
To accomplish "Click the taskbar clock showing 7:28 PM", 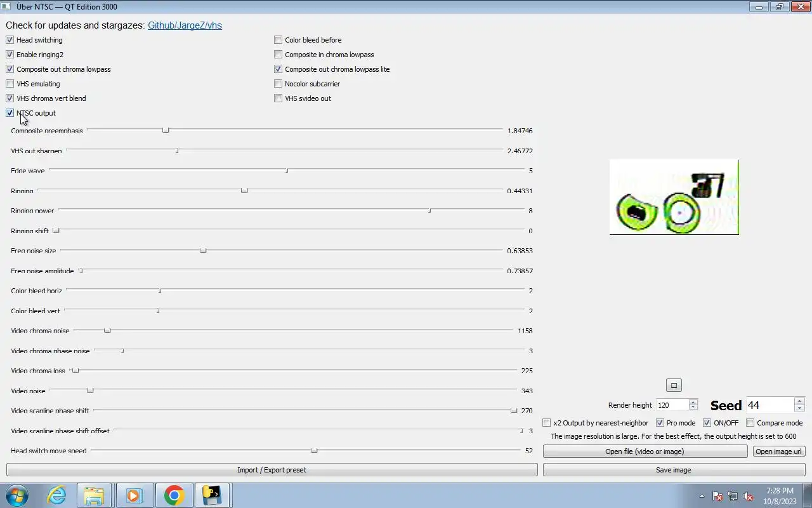I will click(x=780, y=496).
